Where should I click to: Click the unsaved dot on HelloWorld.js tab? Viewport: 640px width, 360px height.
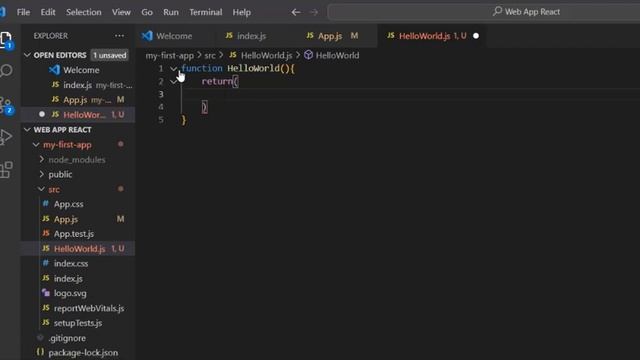point(476,36)
